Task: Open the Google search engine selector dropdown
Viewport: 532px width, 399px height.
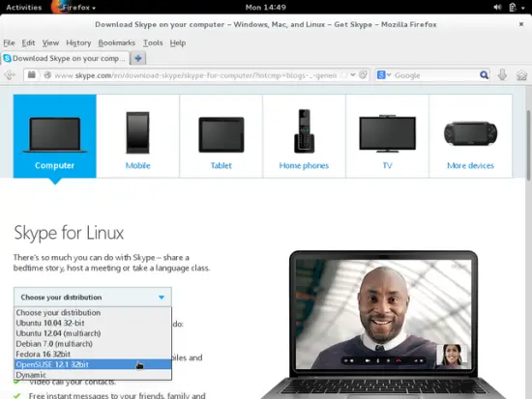Action: pos(384,75)
